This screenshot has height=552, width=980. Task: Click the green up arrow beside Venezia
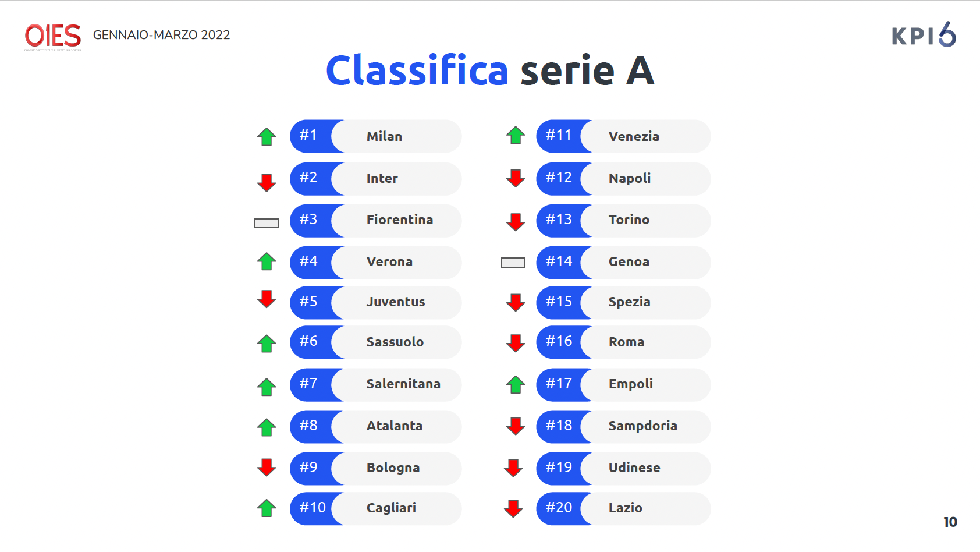click(x=516, y=135)
